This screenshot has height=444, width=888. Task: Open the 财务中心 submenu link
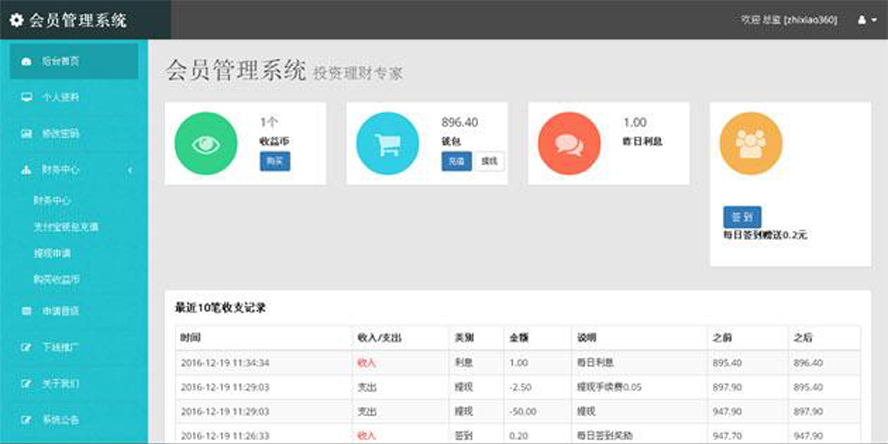point(52,200)
